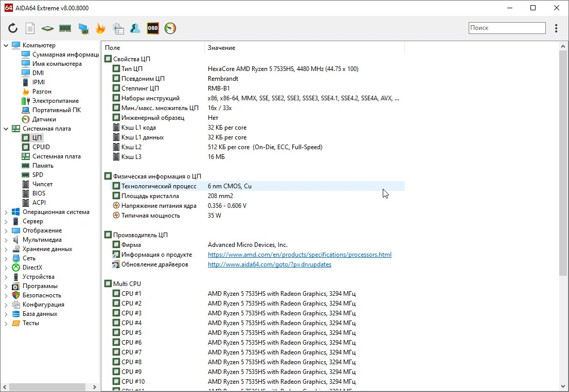
Task: Click the Устройства devices icon
Action: pyautogui.click(x=15, y=277)
